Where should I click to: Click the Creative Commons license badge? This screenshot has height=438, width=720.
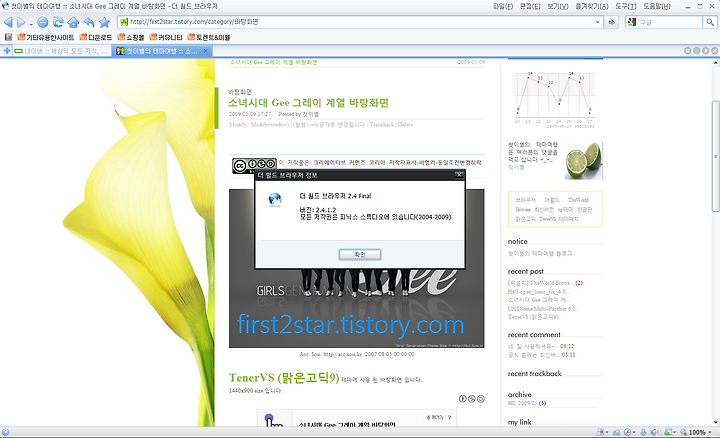[254, 164]
